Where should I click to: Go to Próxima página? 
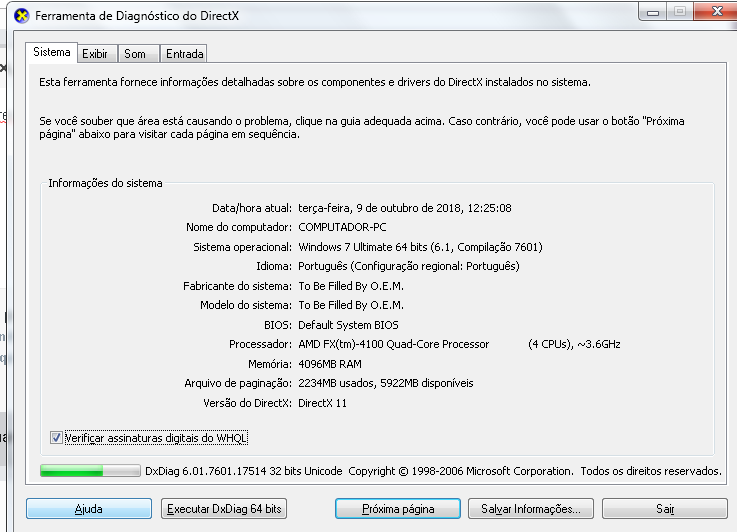tap(398, 509)
